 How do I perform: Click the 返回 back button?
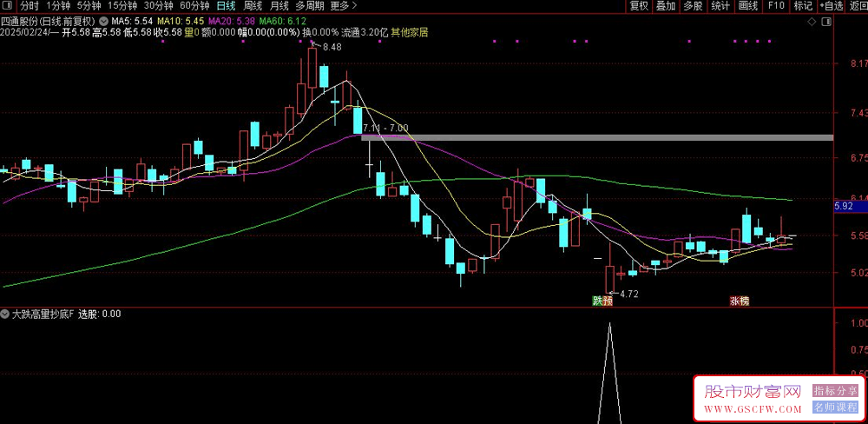[858, 6]
